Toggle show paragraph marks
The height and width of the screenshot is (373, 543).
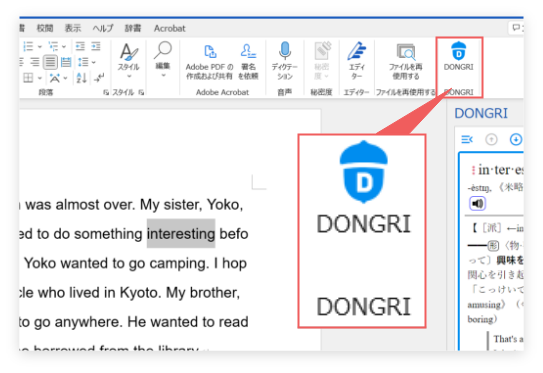click(x=99, y=78)
